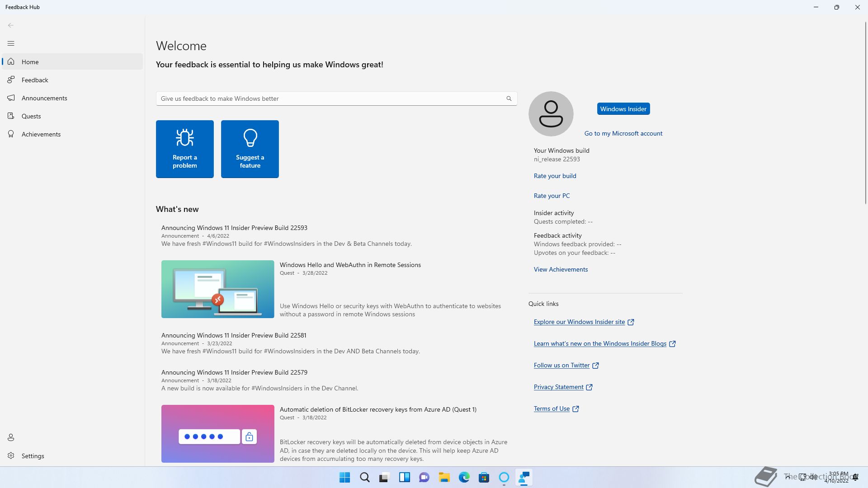Open Widgets icon on taskbar
This screenshot has width=868, height=488.
(x=404, y=478)
